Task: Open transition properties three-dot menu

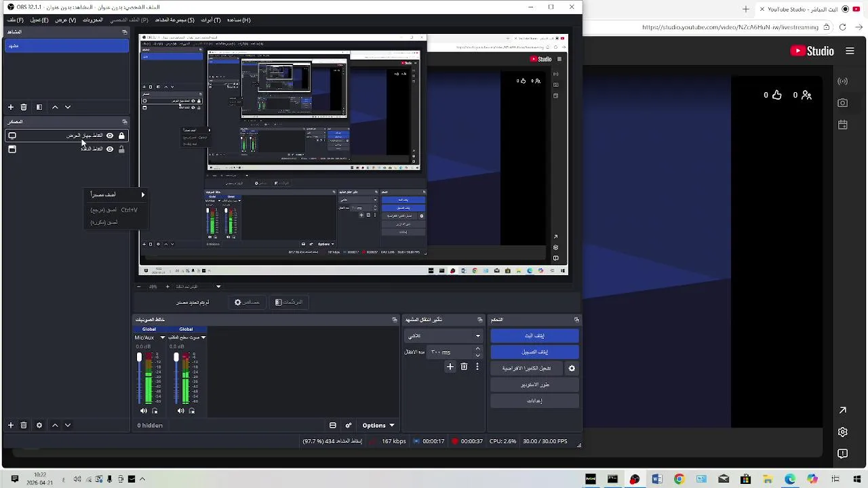Action: (x=477, y=367)
